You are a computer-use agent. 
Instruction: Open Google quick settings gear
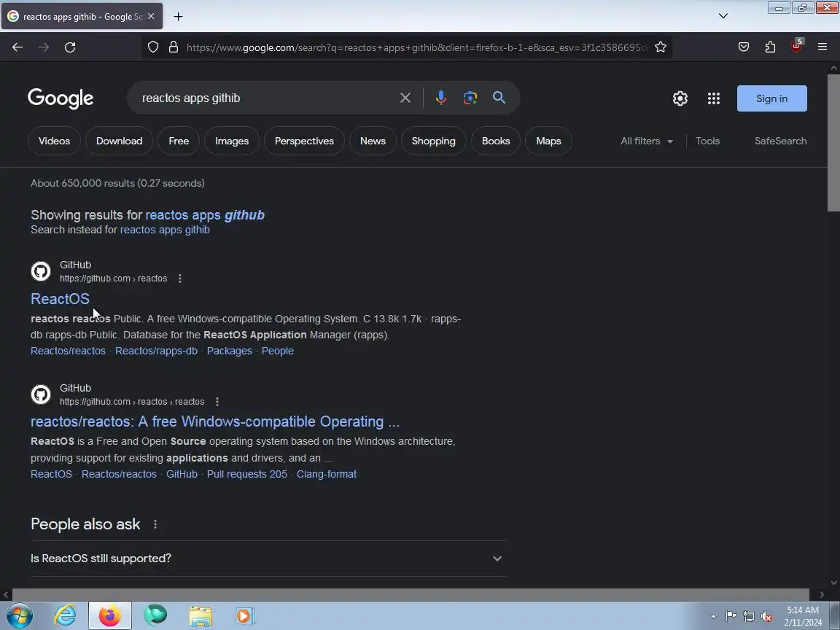[x=680, y=98]
